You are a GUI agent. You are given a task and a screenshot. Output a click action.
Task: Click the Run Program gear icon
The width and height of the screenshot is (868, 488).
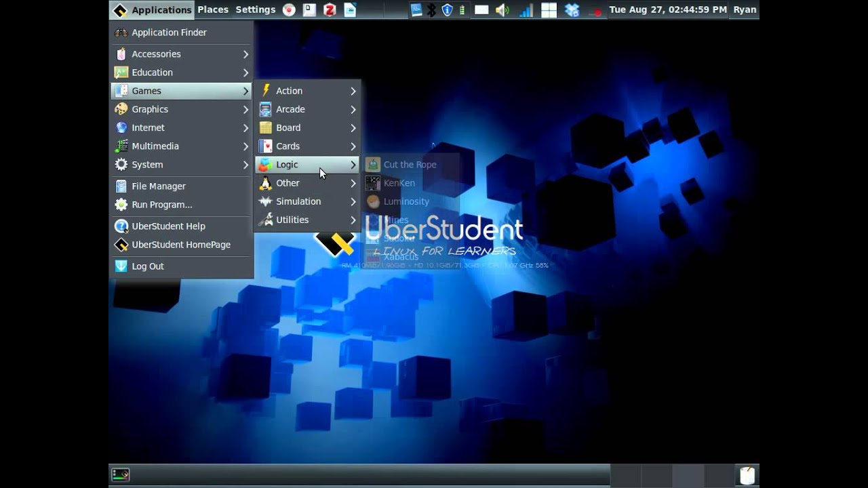tap(121, 205)
